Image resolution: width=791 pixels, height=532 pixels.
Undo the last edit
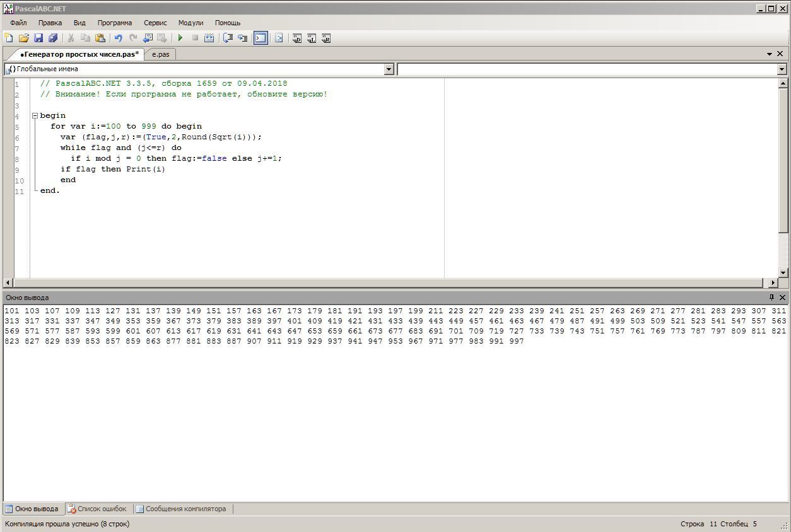pos(118,38)
